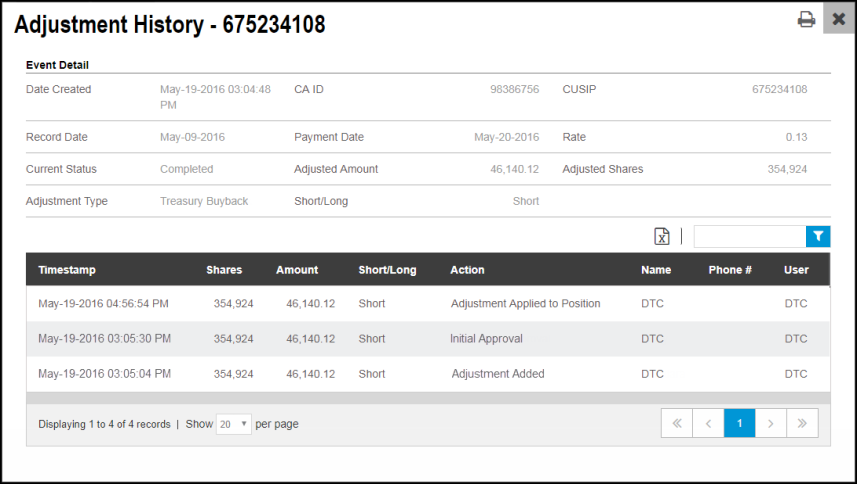This screenshot has height=484, width=857.
Task: Sort by Action column header
Action: 467,270
